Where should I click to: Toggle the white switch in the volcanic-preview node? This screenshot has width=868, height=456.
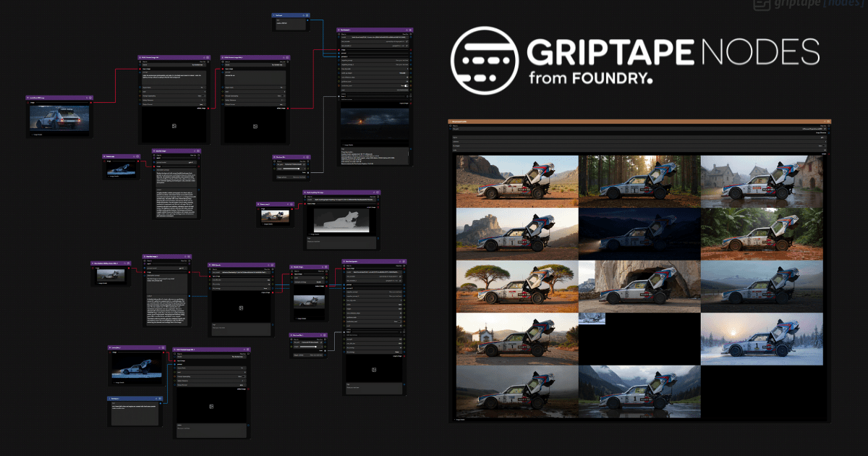404,85
